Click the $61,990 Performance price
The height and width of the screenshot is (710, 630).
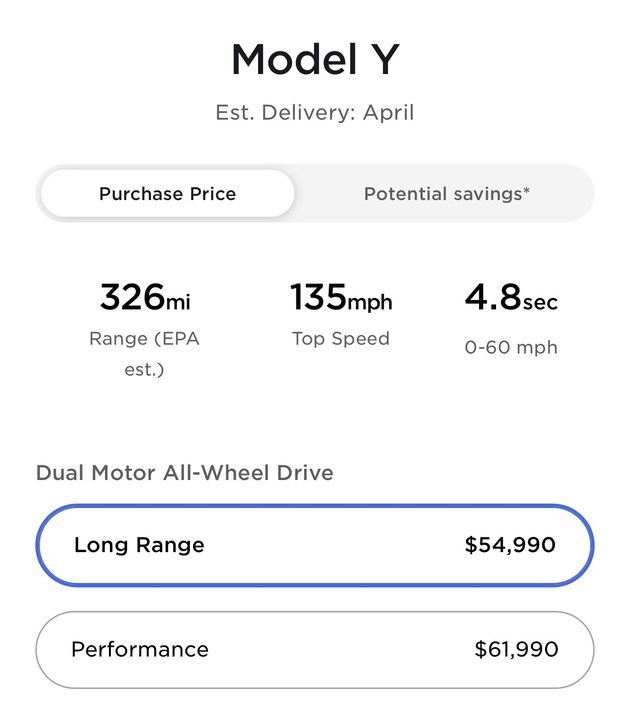pyautogui.click(x=516, y=649)
